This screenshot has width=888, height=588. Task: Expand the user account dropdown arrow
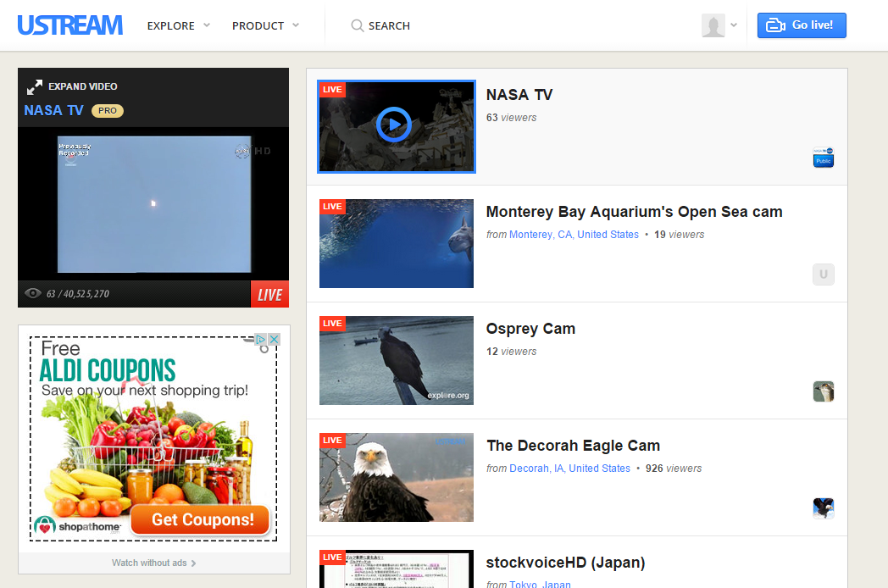tap(734, 25)
